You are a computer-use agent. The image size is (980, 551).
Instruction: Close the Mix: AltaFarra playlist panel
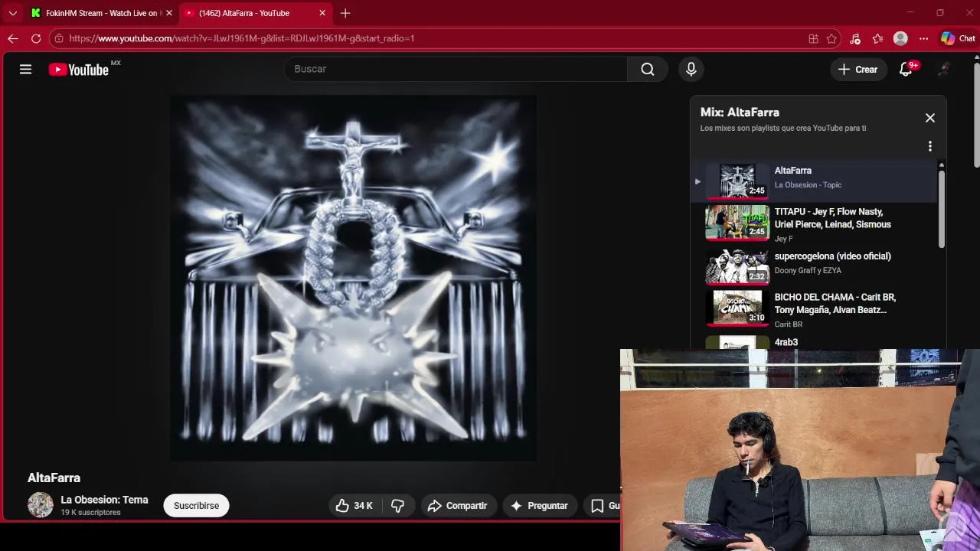click(929, 118)
